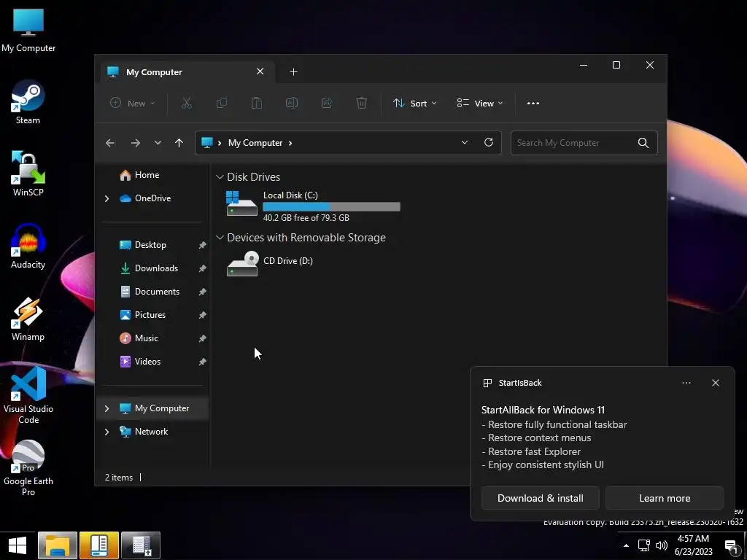Refresh the My Computer view

(488, 142)
